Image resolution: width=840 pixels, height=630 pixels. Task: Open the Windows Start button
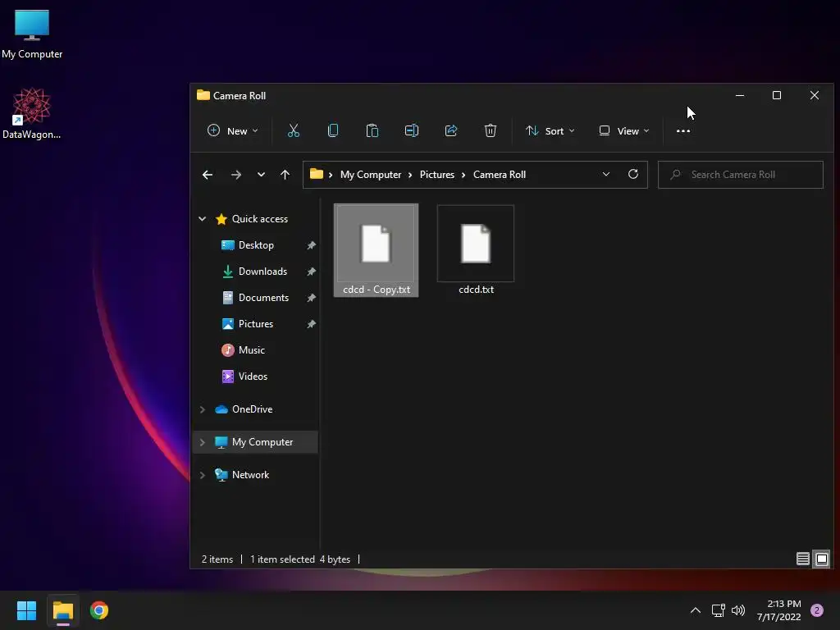point(26,610)
